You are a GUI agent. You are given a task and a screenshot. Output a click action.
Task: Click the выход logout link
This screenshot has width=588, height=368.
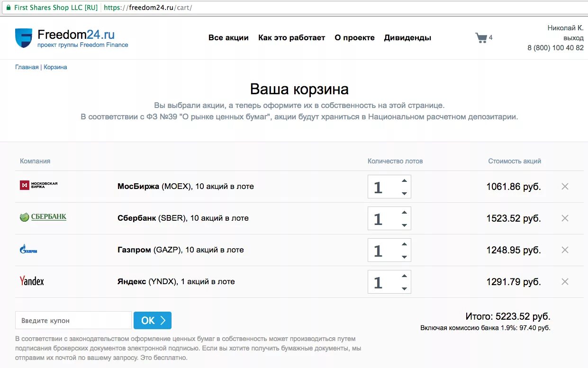573,38
